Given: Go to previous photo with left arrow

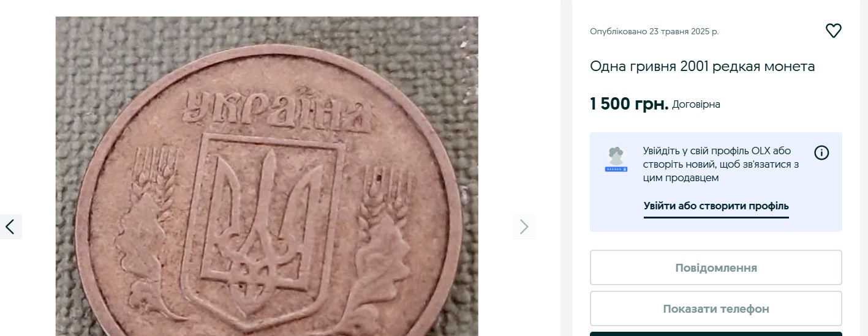Looking at the screenshot, I should tap(10, 226).
